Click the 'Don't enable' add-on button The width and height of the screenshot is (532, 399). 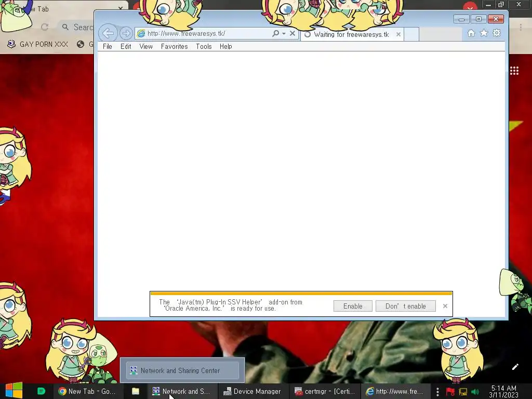(405, 306)
